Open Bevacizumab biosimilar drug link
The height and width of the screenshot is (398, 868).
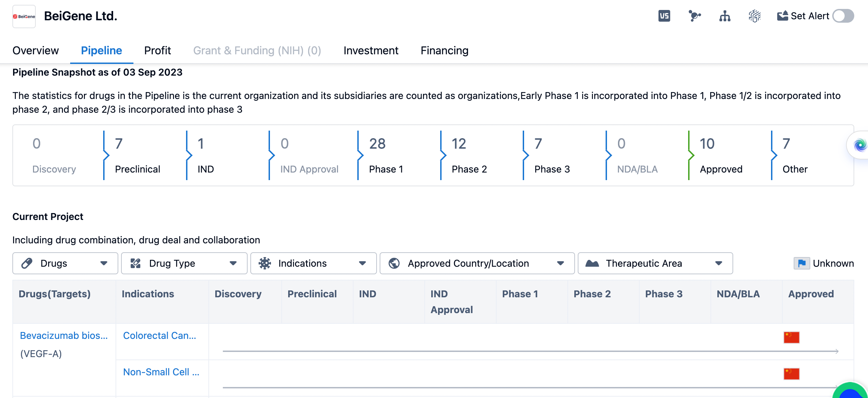[64, 335]
